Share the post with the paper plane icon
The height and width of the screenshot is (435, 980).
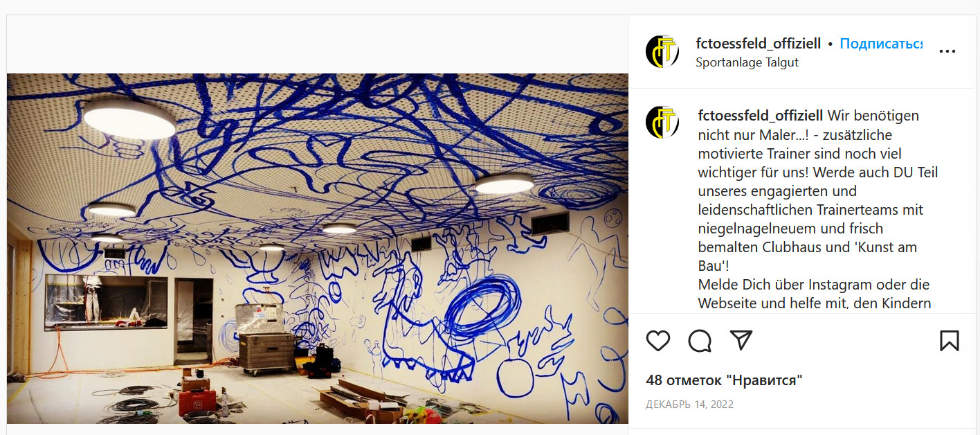point(741,340)
